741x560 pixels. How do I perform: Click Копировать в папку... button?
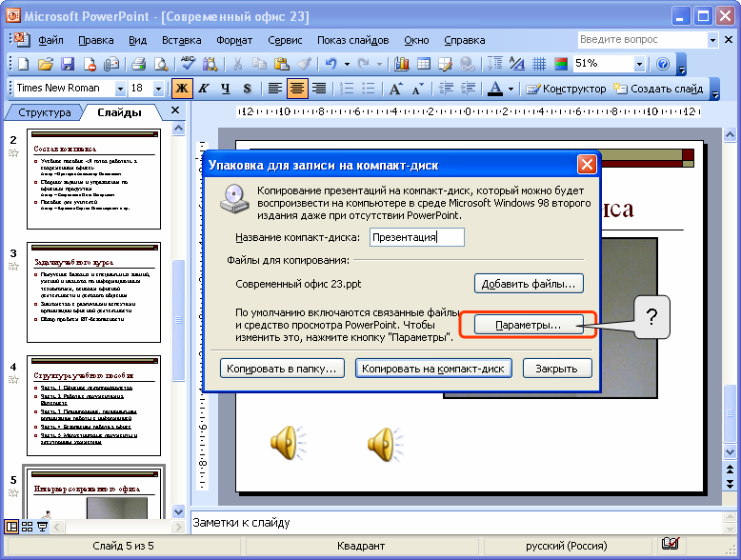[282, 369]
